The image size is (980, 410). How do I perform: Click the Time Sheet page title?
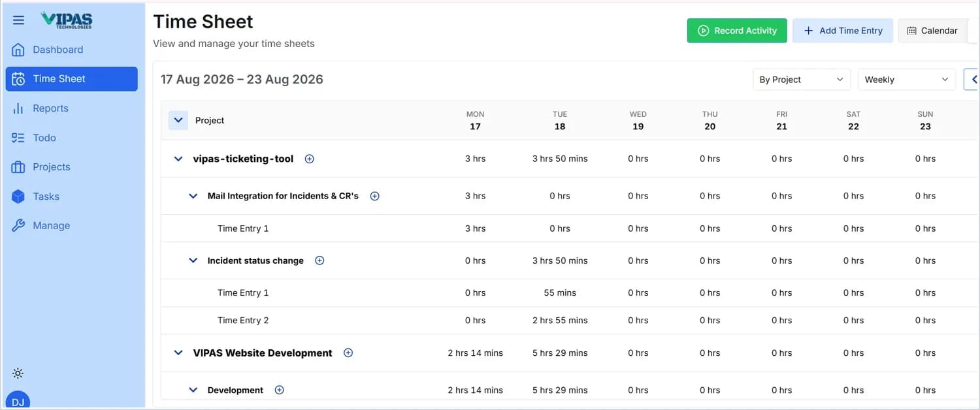coord(203,22)
